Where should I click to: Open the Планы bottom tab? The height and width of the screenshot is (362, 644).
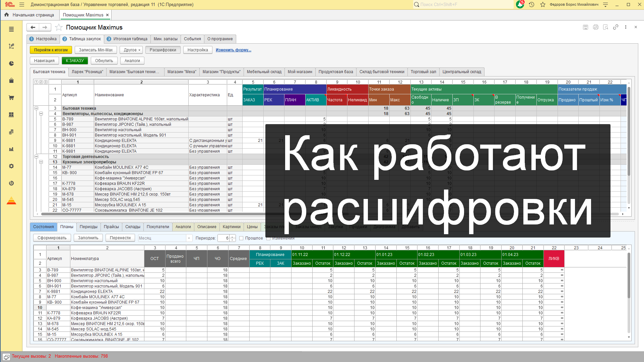click(67, 227)
